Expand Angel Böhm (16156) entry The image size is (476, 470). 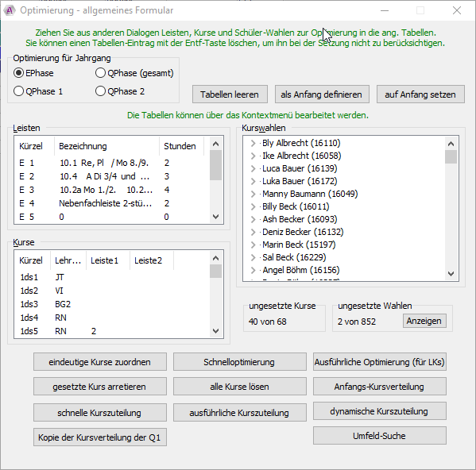253,270
